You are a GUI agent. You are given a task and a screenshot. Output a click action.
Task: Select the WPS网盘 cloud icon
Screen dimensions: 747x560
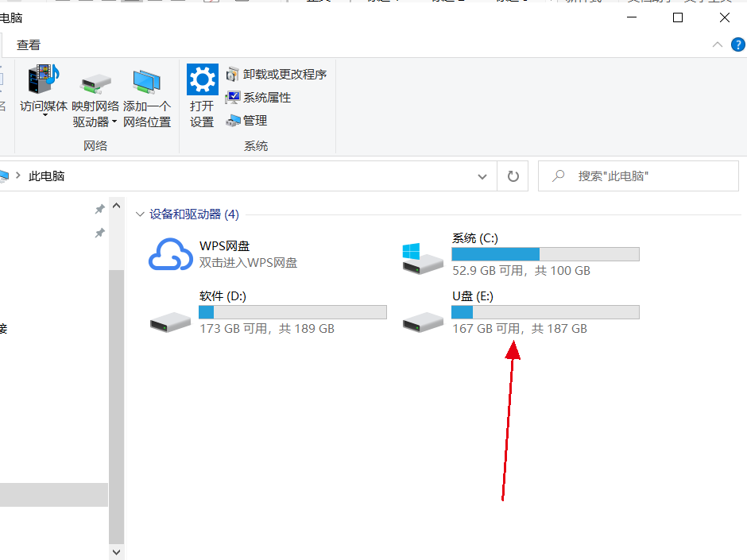pyautogui.click(x=171, y=254)
